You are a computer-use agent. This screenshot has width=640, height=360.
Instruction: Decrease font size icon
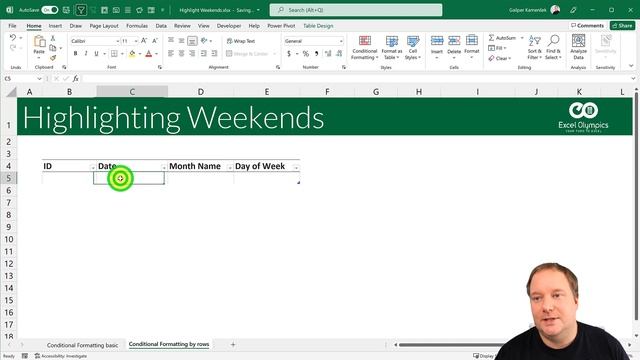(155, 41)
